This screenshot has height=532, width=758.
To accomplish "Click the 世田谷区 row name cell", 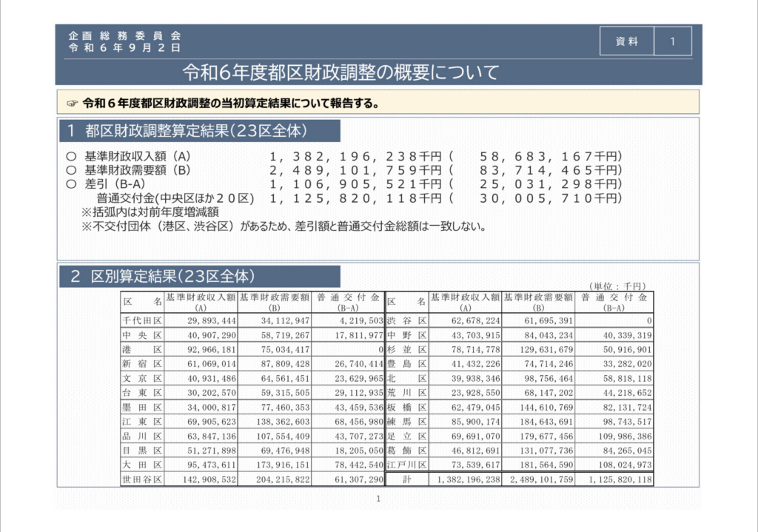I will 142,479.
